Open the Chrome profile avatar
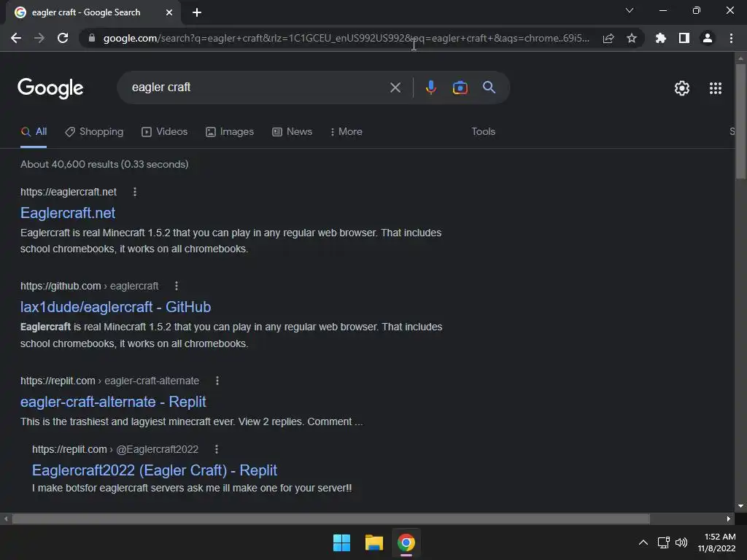 tap(708, 38)
